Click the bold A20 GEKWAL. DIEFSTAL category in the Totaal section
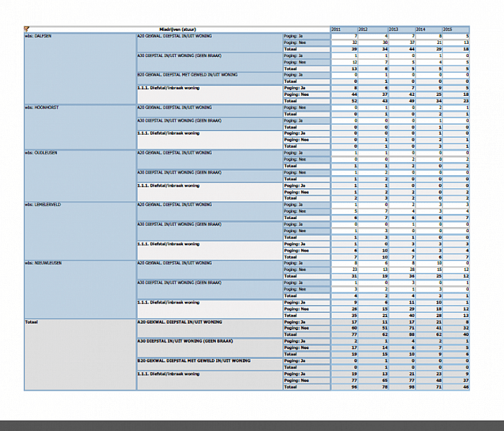504x431 pixels. point(180,322)
